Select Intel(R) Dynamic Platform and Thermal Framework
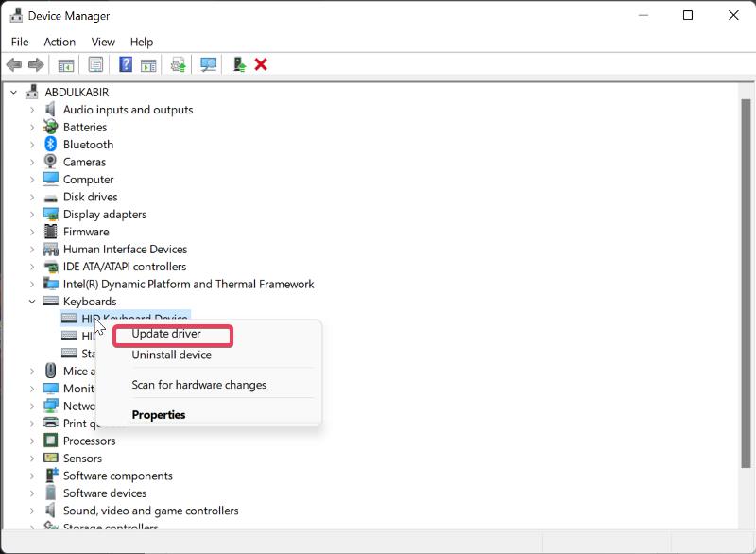756x554 pixels. [188, 284]
